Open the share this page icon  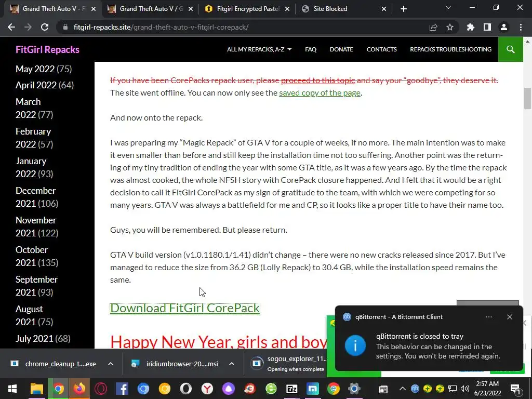[433, 27]
